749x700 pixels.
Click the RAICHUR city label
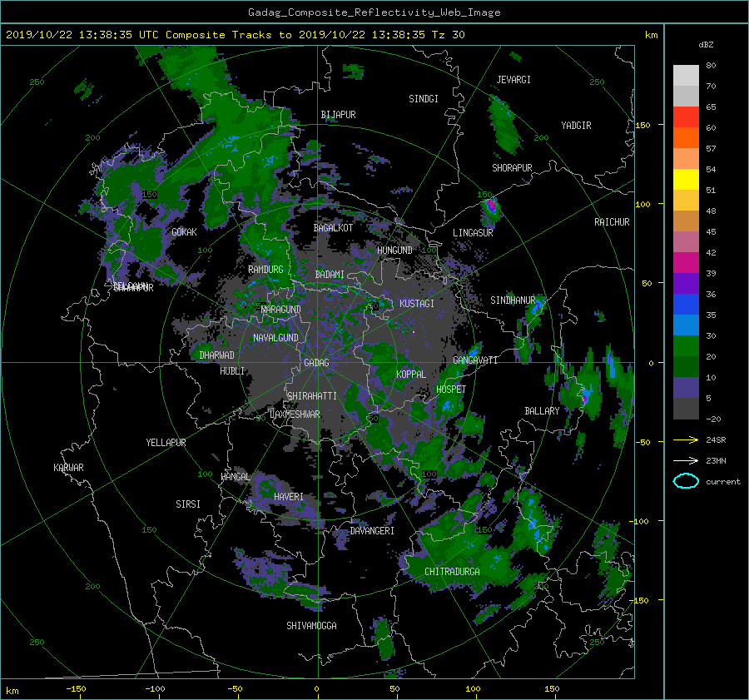point(612,222)
